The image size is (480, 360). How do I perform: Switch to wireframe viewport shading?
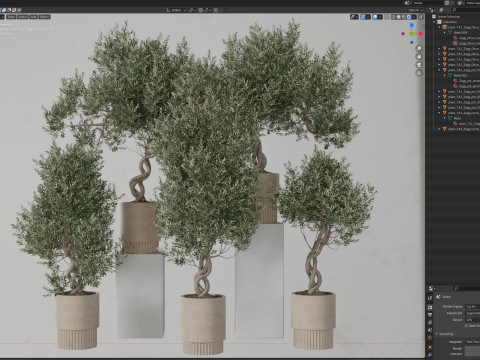tap(393, 17)
